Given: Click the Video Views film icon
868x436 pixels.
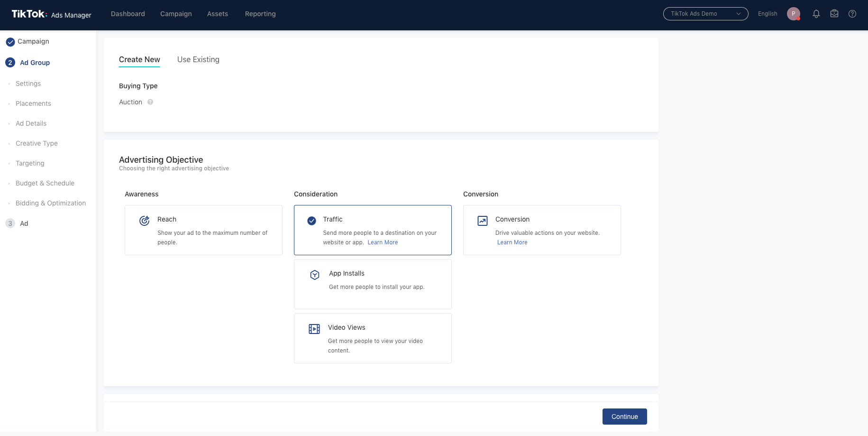Looking at the screenshot, I should coord(314,329).
